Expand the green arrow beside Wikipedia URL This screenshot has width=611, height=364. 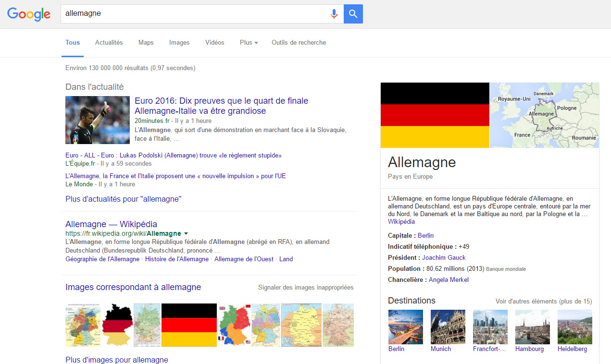186,233
